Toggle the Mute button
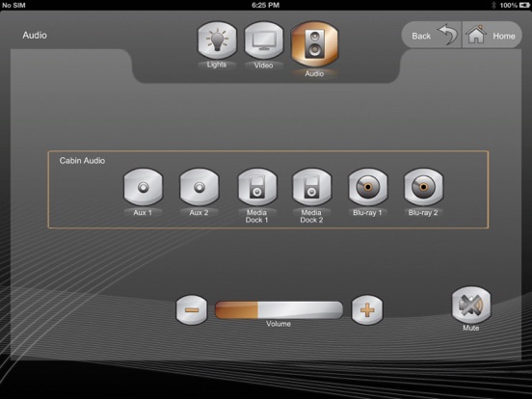Viewport: 532px width, 399px height. pyautogui.click(x=471, y=305)
